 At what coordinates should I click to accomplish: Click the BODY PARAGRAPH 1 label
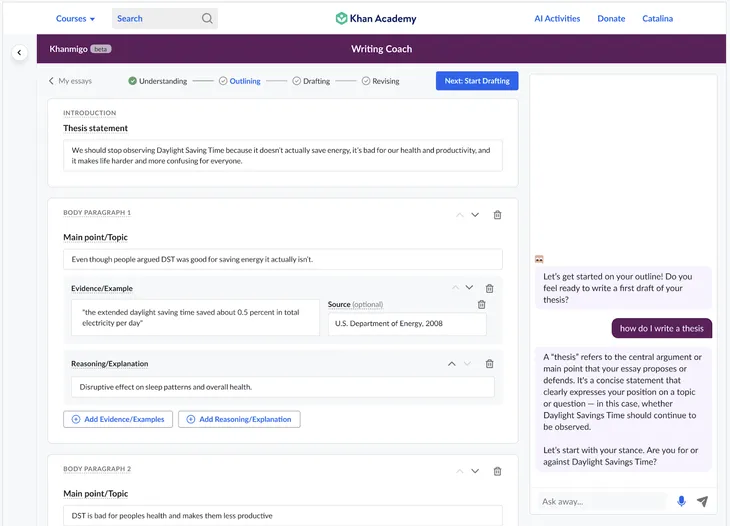[x=97, y=213]
